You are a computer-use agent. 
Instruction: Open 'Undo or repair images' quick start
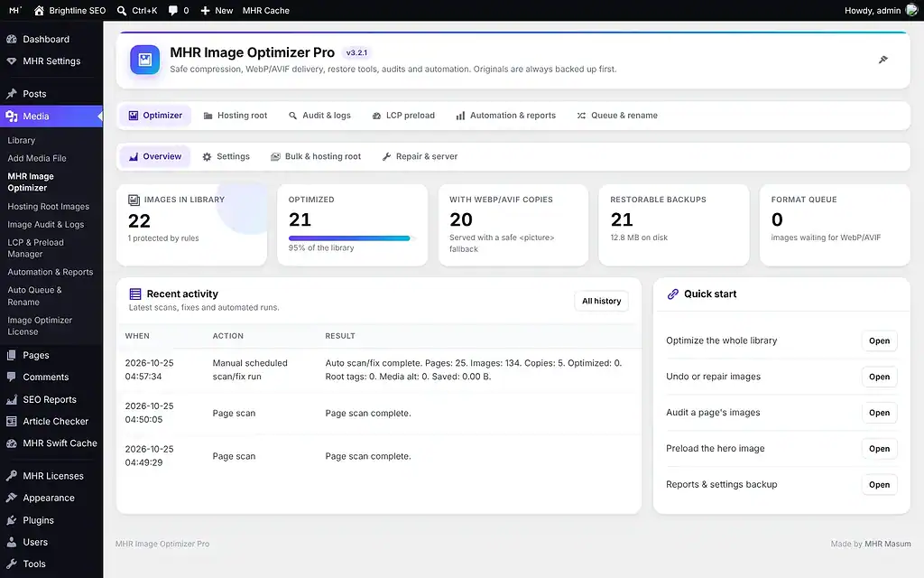tap(879, 377)
